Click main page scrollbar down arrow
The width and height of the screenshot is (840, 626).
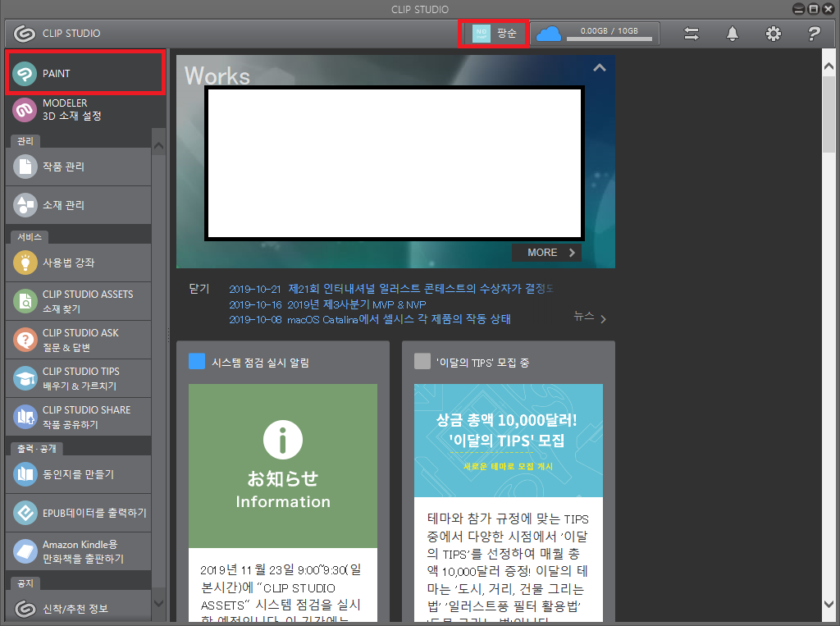829,604
